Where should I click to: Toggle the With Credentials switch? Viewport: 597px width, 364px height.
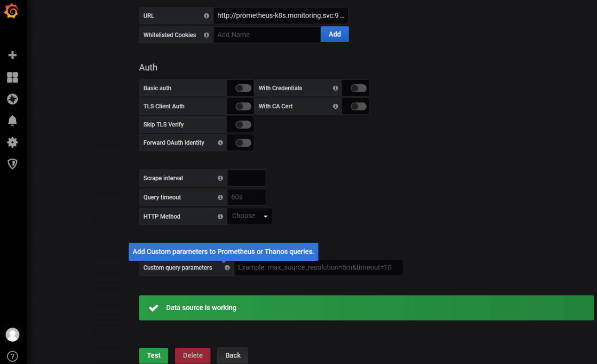point(358,88)
